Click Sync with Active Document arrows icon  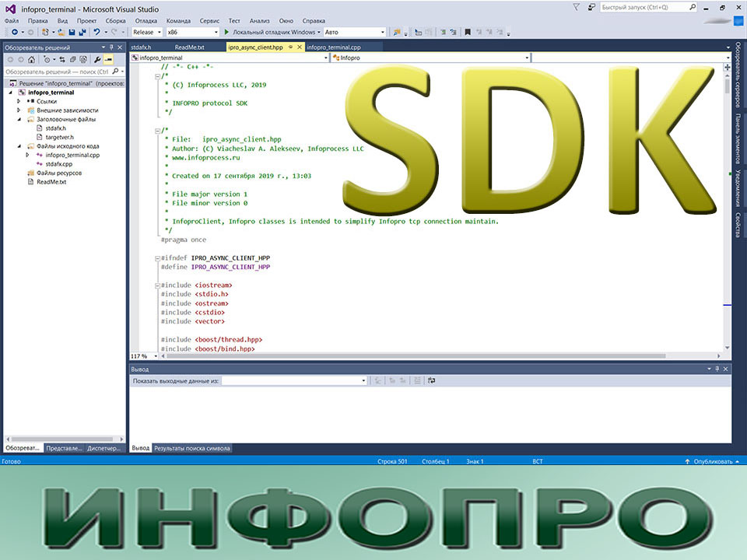(x=62, y=60)
